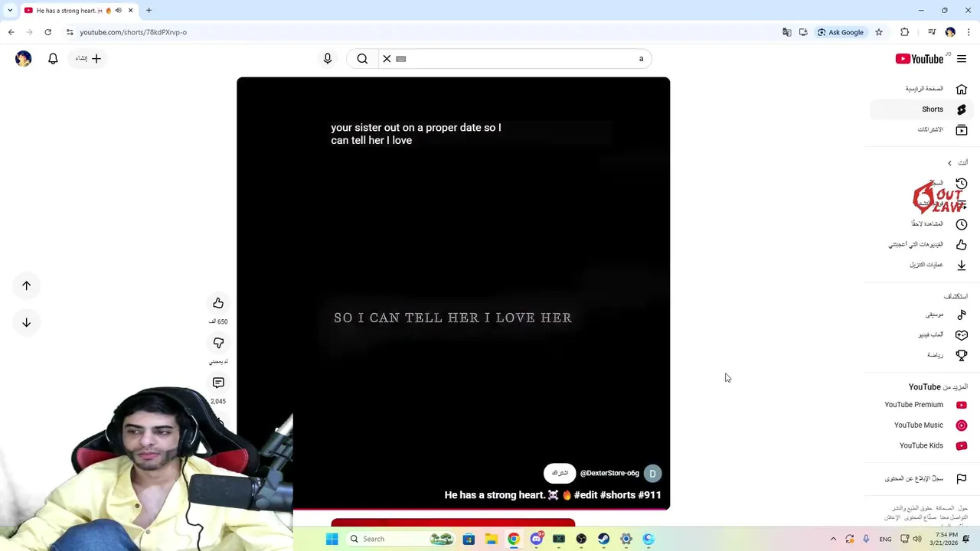The width and height of the screenshot is (980, 551).
Task: Toggle the YouTube hamburger guide menu
Action: click(962, 59)
